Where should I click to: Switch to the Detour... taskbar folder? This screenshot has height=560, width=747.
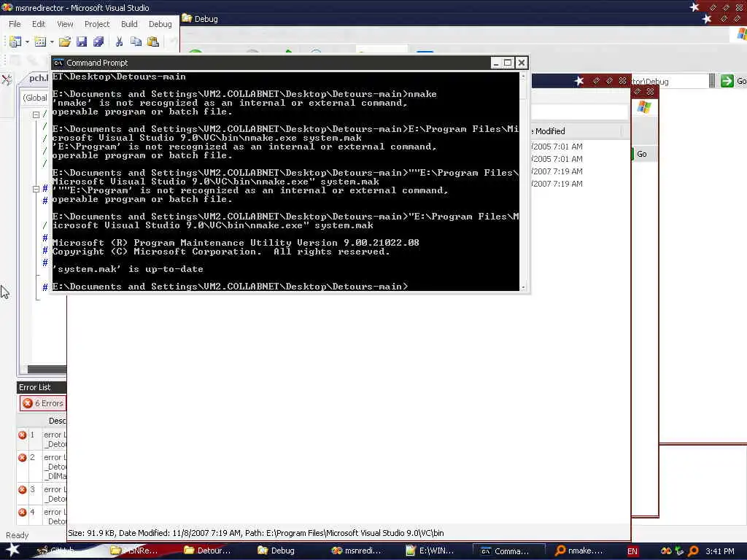(x=208, y=551)
